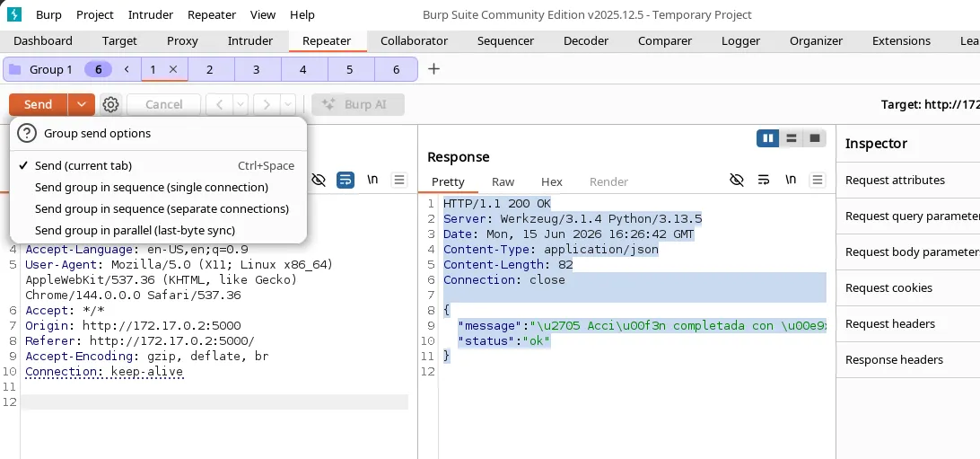Image resolution: width=980 pixels, height=459 pixels.
Task: Click the Send button
Action: pyautogui.click(x=38, y=104)
